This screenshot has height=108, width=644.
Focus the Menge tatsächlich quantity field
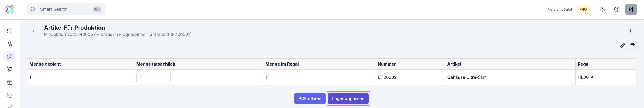point(153,77)
